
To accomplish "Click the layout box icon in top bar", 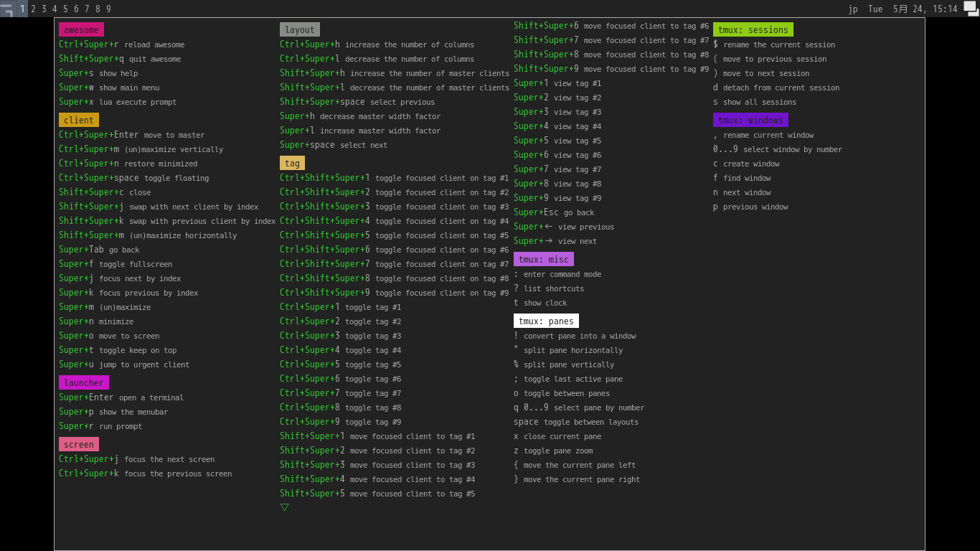I will 971,9.
